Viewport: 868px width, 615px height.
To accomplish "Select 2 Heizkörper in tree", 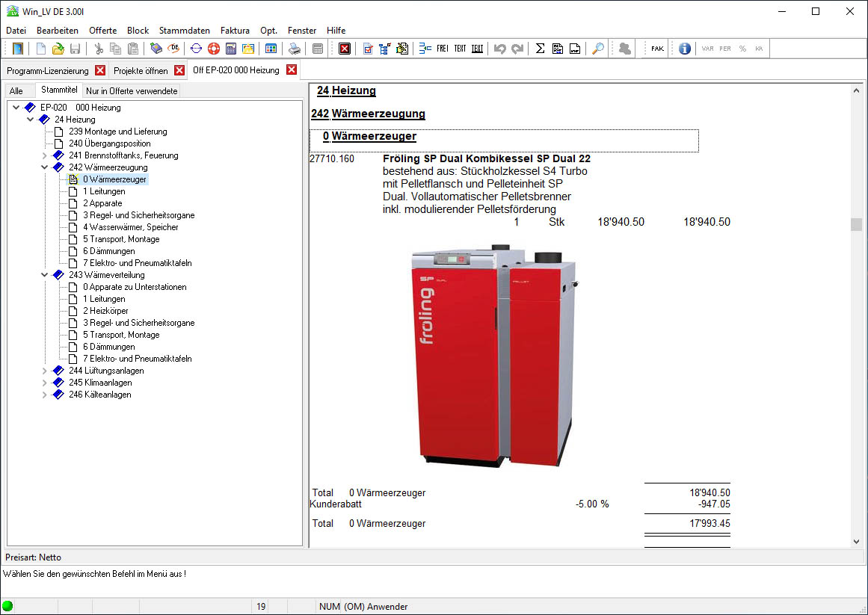I will tap(105, 311).
